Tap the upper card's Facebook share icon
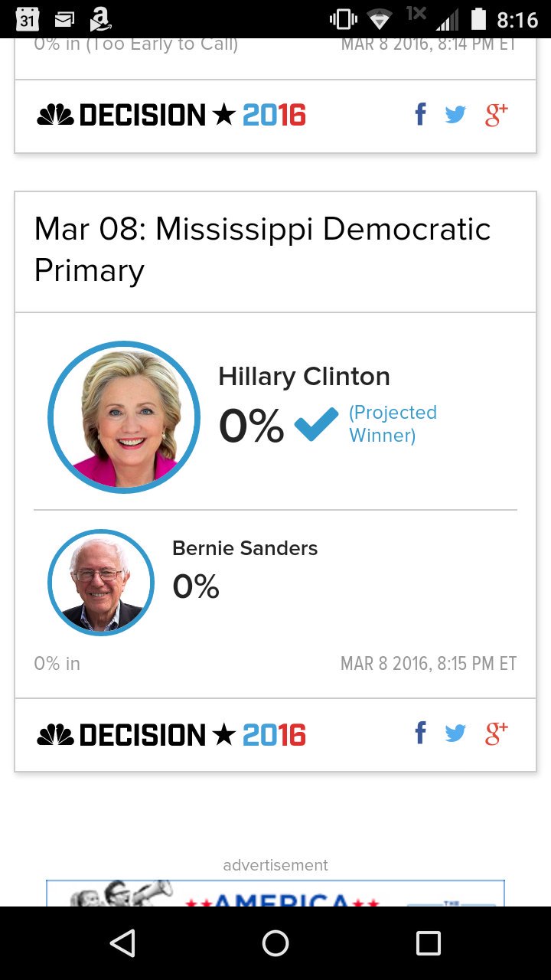551x980 pixels. tap(420, 115)
